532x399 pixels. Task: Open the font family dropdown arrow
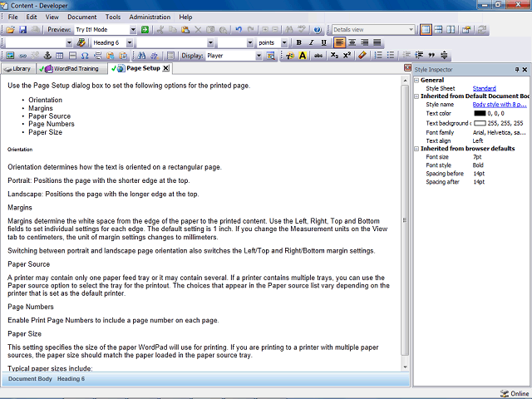[x=210, y=42]
